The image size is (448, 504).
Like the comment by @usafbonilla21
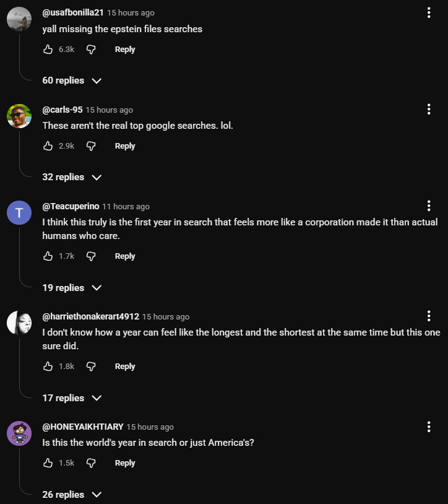coord(48,50)
